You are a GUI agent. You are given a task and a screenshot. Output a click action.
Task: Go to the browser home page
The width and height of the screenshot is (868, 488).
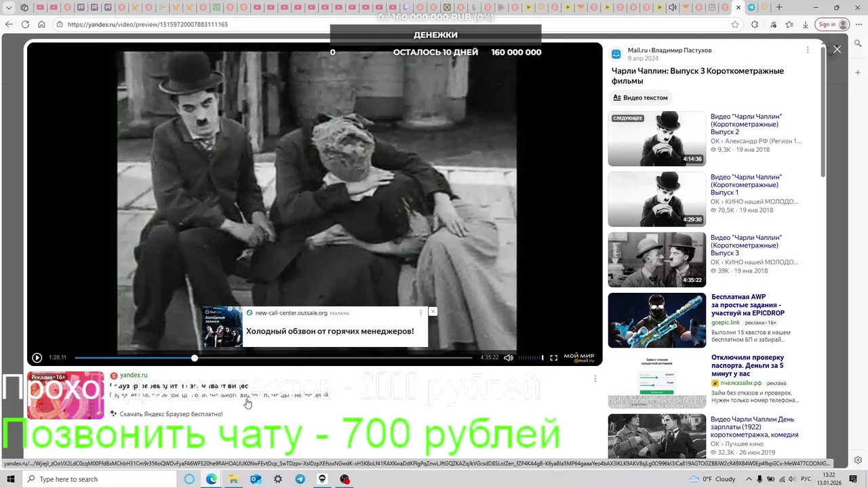point(41,24)
